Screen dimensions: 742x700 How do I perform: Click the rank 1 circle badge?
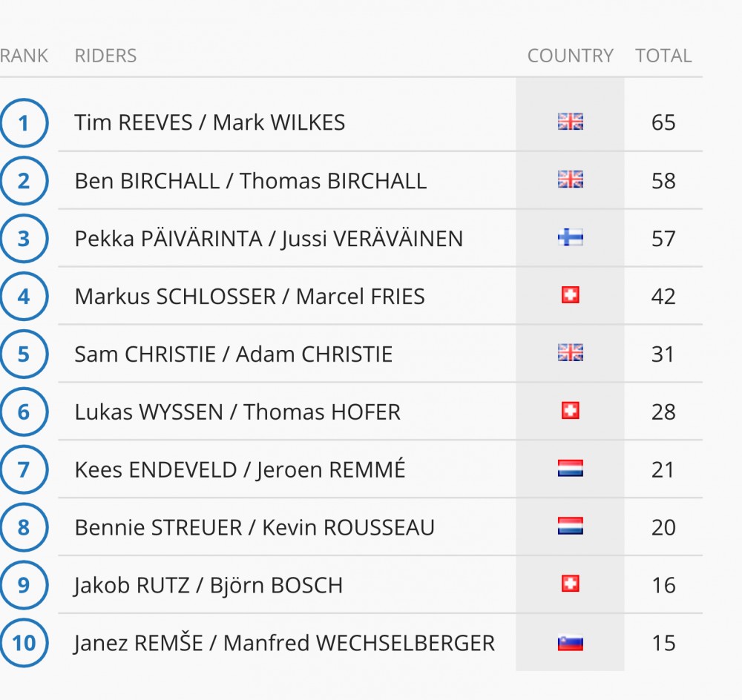24,123
